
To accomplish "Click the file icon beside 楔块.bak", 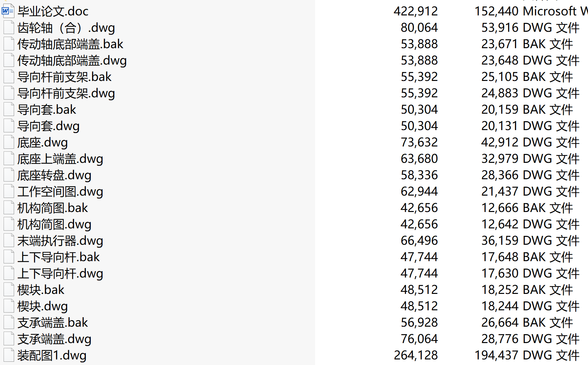I will 9,290.
